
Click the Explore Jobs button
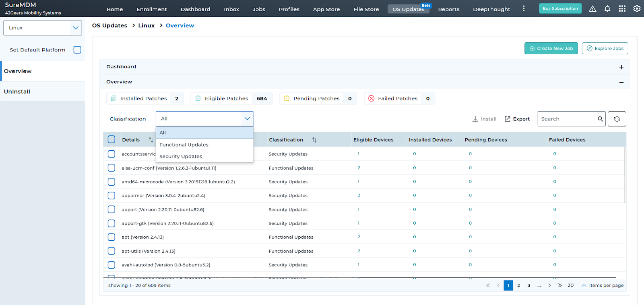[x=605, y=48]
